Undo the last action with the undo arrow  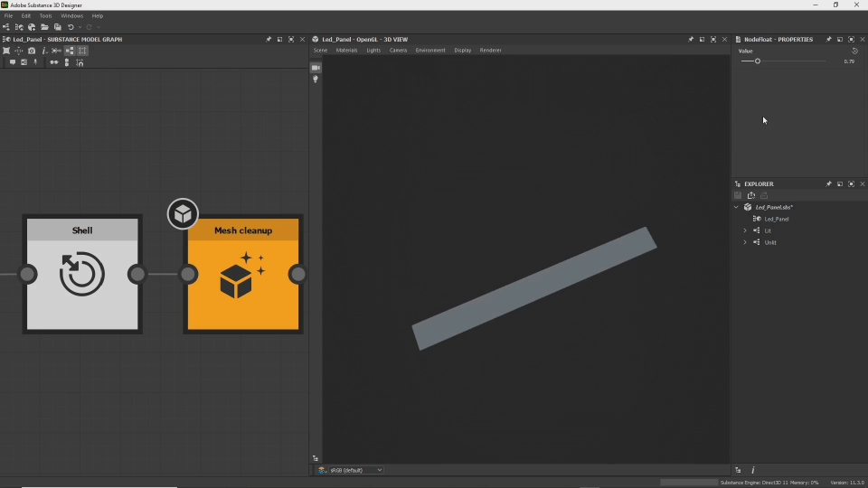[x=71, y=27]
